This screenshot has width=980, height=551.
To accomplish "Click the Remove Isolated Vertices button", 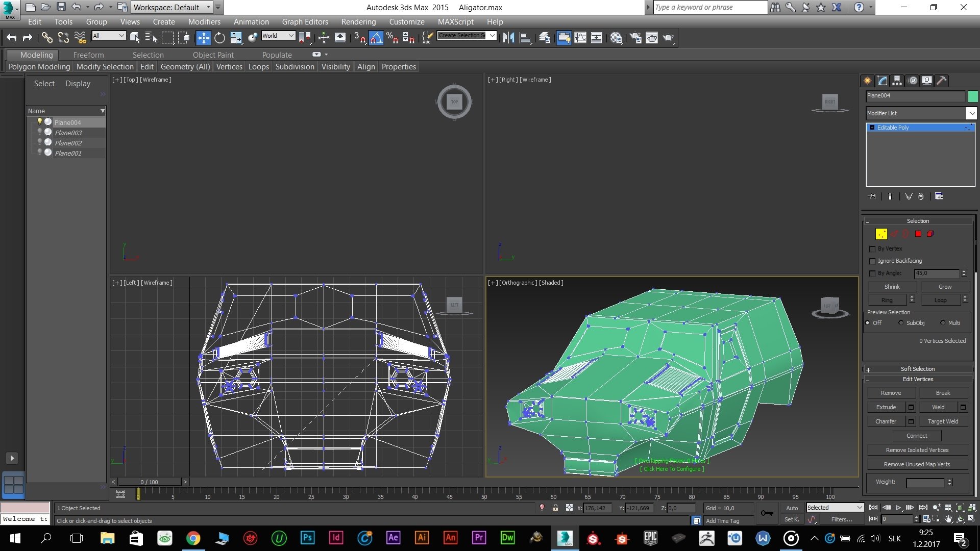I will coord(917,449).
